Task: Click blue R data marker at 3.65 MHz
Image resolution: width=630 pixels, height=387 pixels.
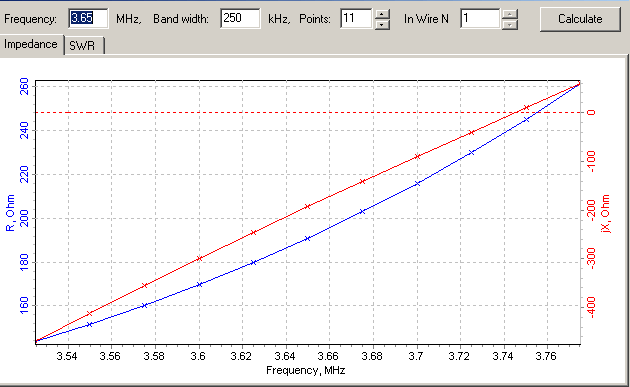Action: tap(307, 238)
